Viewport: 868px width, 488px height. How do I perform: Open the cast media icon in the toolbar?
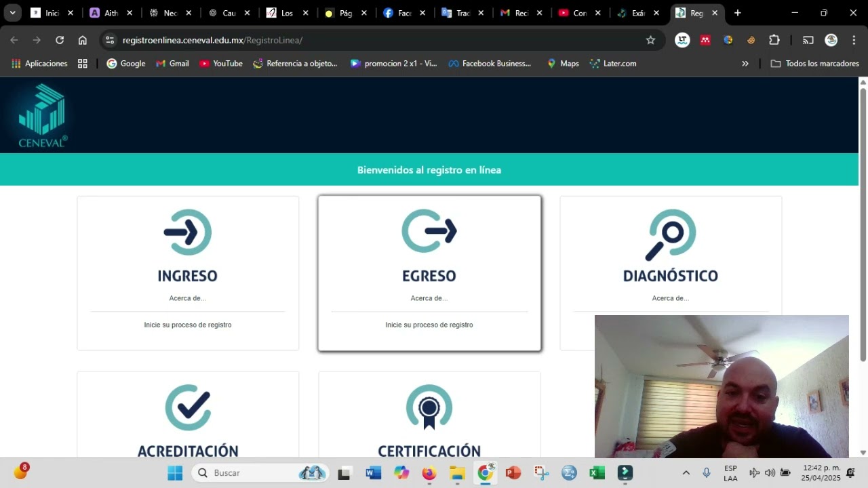point(808,40)
